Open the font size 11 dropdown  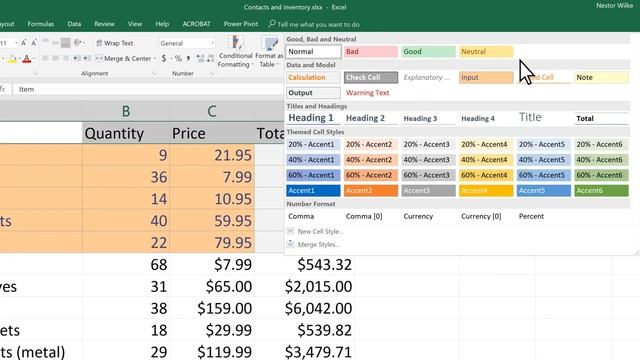(x=16, y=43)
